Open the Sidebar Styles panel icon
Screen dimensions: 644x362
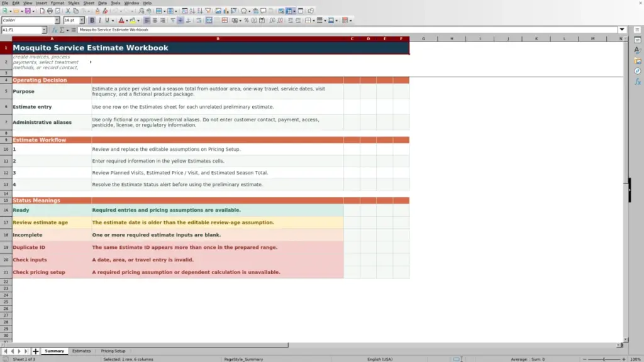coord(638,50)
